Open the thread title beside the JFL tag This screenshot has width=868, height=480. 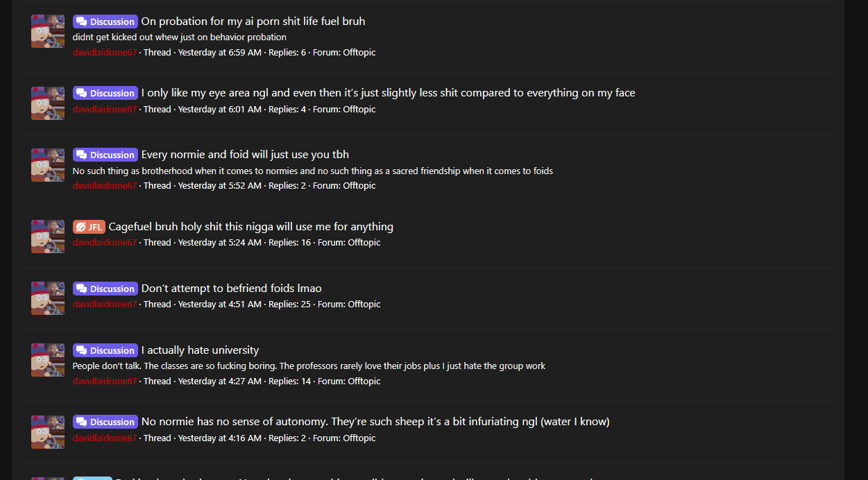[x=250, y=227]
